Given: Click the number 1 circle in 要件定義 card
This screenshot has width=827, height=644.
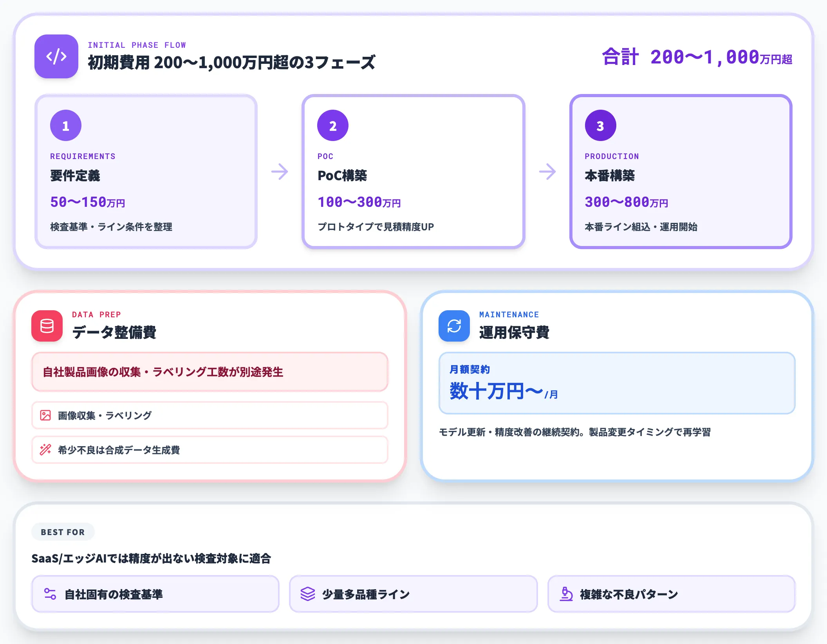Looking at the screenshot, I should pyautogui.click(x=65, y=125).
